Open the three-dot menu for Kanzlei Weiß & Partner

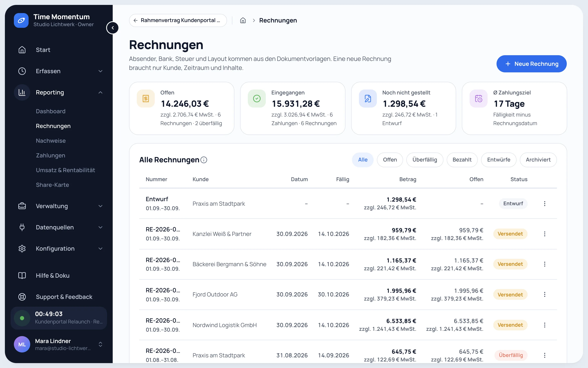[545, 234]
